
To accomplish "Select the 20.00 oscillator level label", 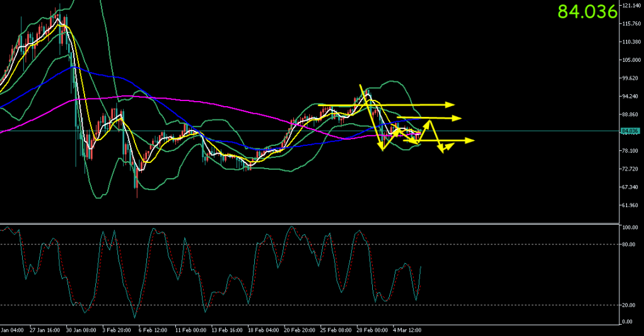I will 629,305.
